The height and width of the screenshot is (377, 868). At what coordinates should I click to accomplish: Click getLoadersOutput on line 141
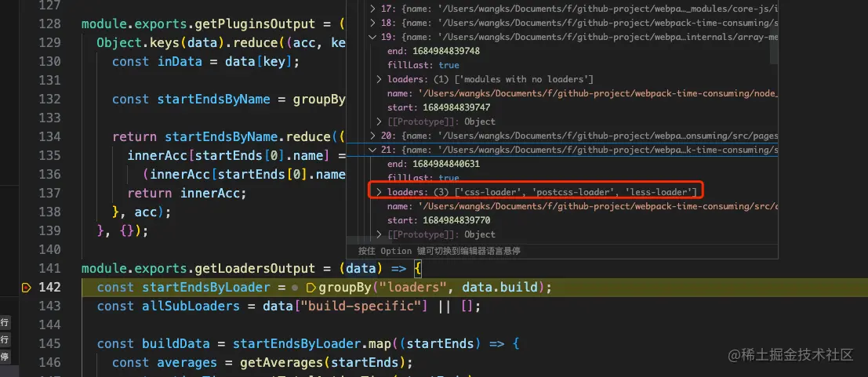point(255,269)
